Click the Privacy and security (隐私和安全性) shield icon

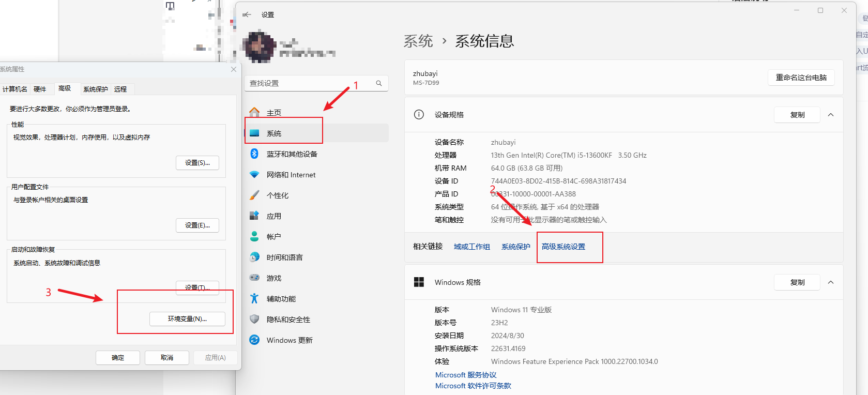pos(254,319)
